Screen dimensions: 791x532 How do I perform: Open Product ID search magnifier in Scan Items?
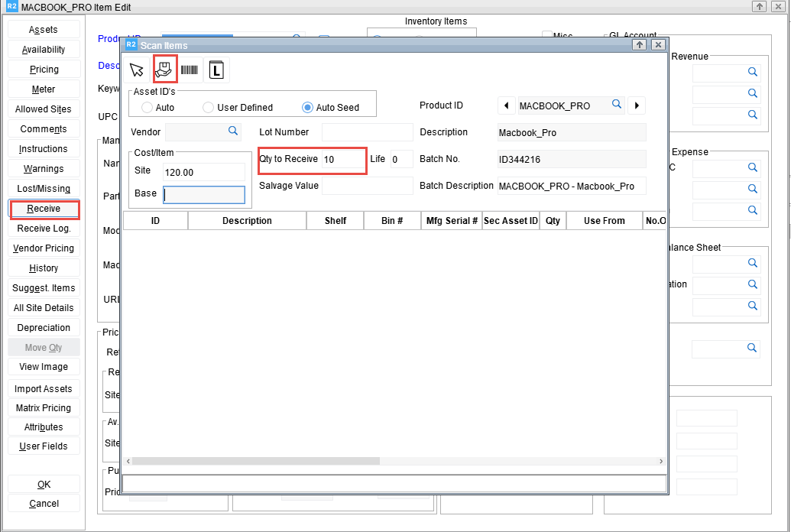[616, 105]
